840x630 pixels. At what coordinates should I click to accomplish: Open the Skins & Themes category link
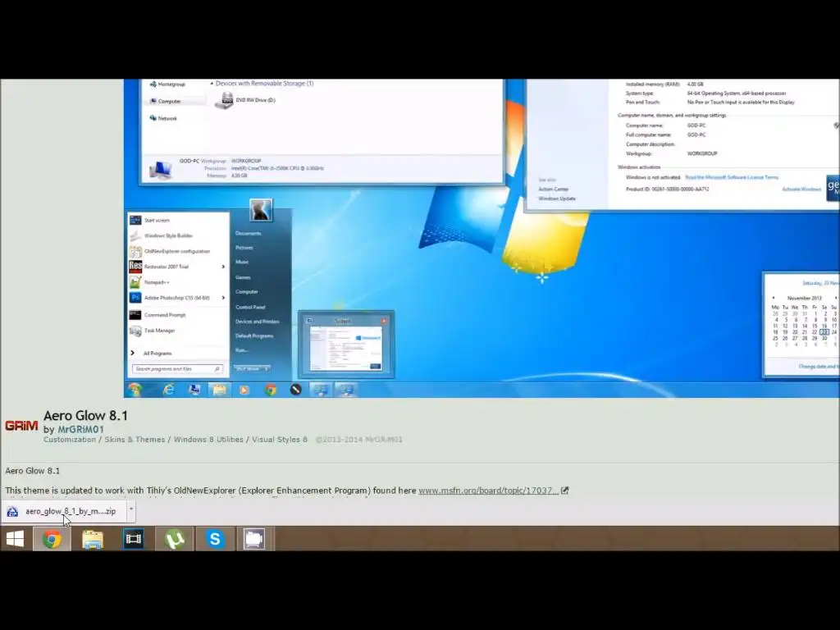coord(135,440)
